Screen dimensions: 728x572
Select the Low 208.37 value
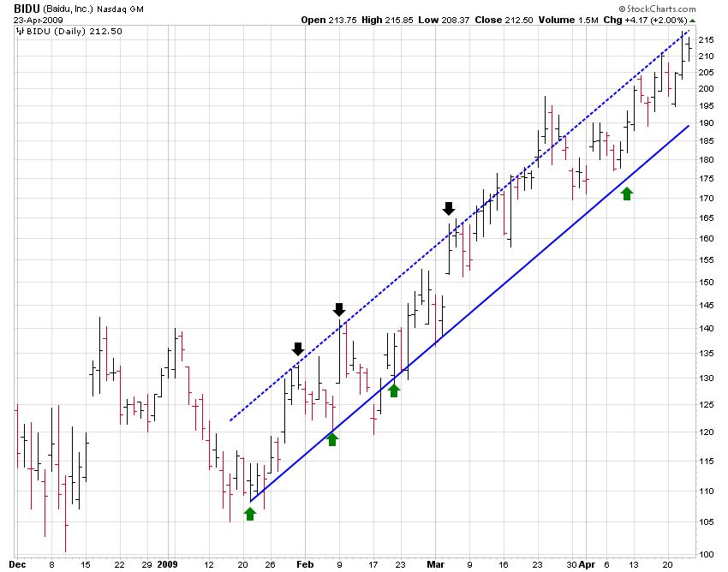[444, 20]
